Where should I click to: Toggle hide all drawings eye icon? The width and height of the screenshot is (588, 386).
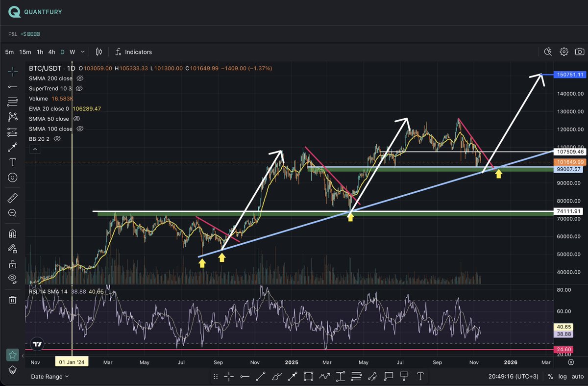coord(13,279)
